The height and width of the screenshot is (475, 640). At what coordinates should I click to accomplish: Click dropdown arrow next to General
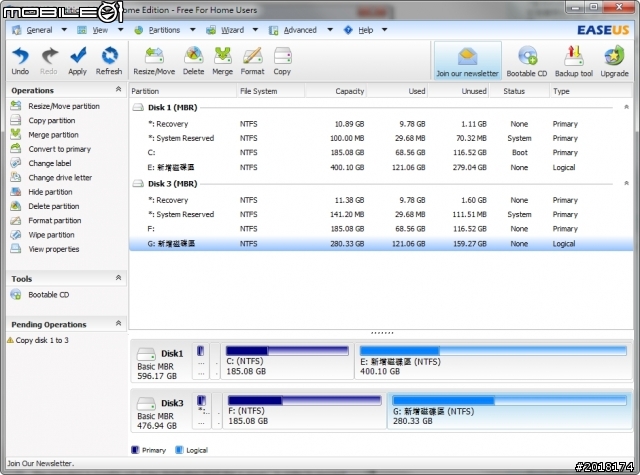click(64, 30)
